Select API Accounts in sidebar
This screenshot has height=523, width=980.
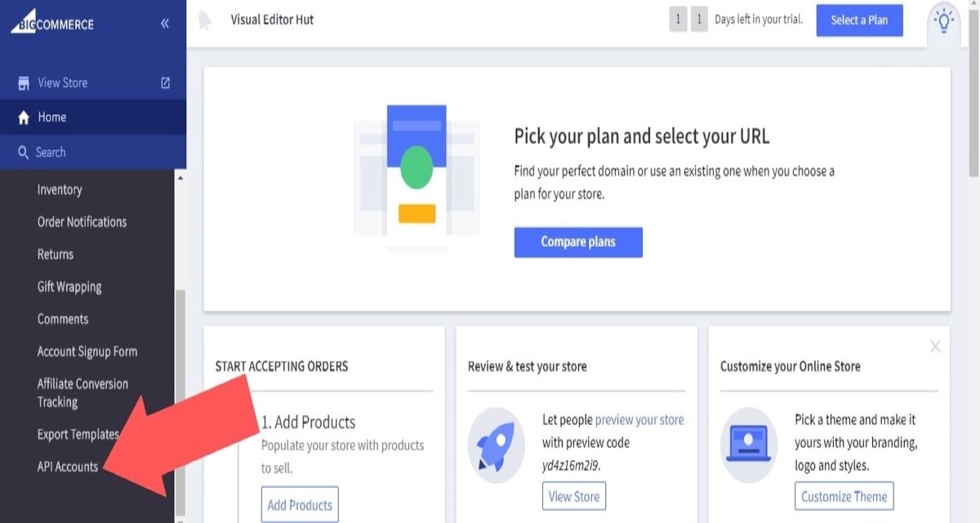(68, 467)
